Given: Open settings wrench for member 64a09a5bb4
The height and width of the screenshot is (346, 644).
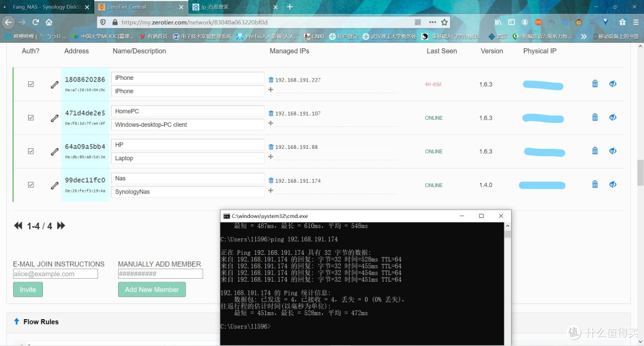Looking at the screenshot, I should [54, 152].
